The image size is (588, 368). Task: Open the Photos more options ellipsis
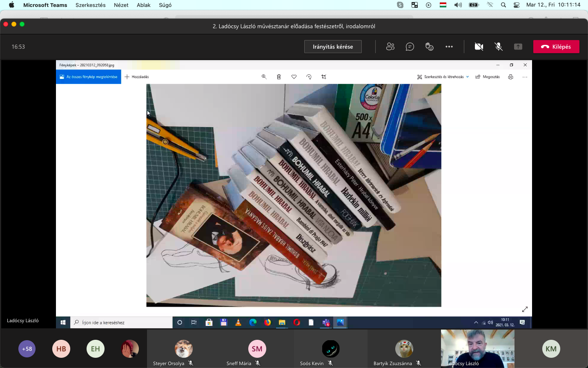pyautogui.click(x=525, y=77)
